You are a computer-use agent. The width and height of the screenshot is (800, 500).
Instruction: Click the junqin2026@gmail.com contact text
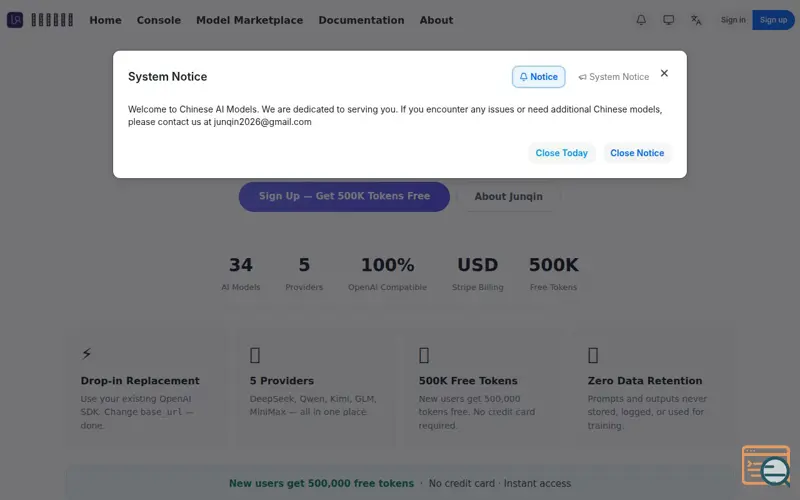click(263, 122)
